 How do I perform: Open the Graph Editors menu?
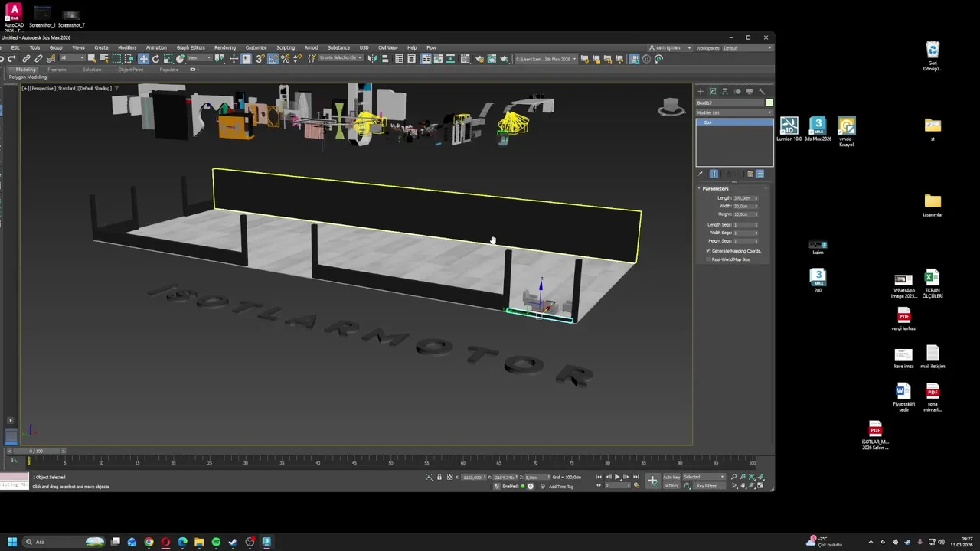[x=191, y=47]
